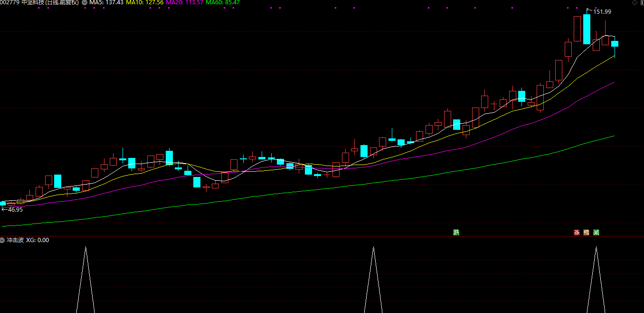644x313 pixels.
Task: Click the flag marker at the 151.99 high
Action: (589, 10)
